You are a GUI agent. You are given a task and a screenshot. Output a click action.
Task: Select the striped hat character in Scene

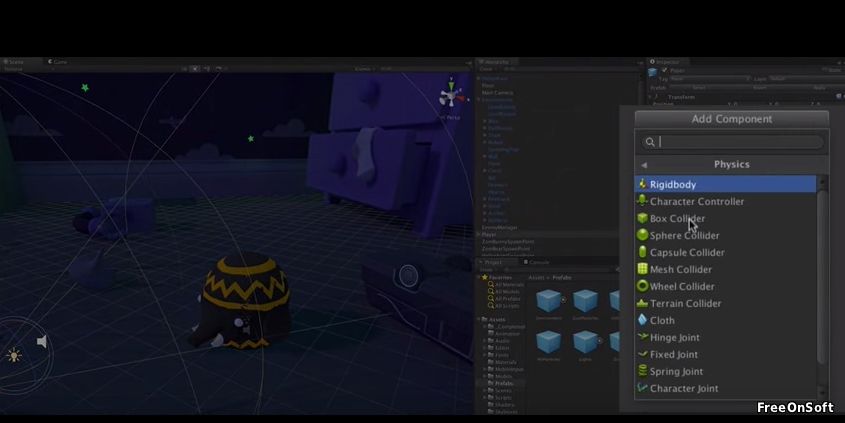tap(244, 302)
